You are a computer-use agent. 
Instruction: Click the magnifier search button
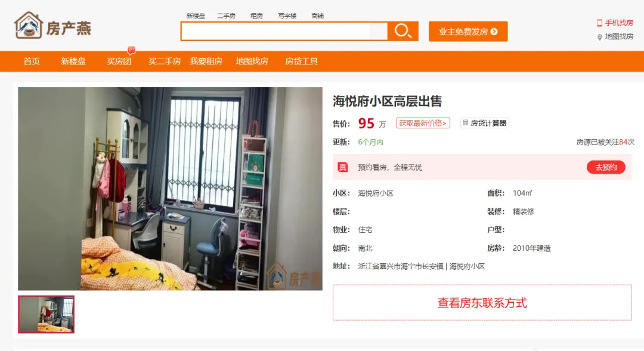tap(403, 31)
